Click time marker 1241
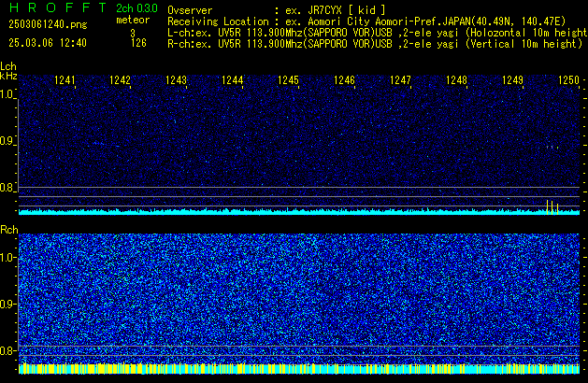This screenshot has width=588, height=383. pyautogui.click(x=65, y=80)
